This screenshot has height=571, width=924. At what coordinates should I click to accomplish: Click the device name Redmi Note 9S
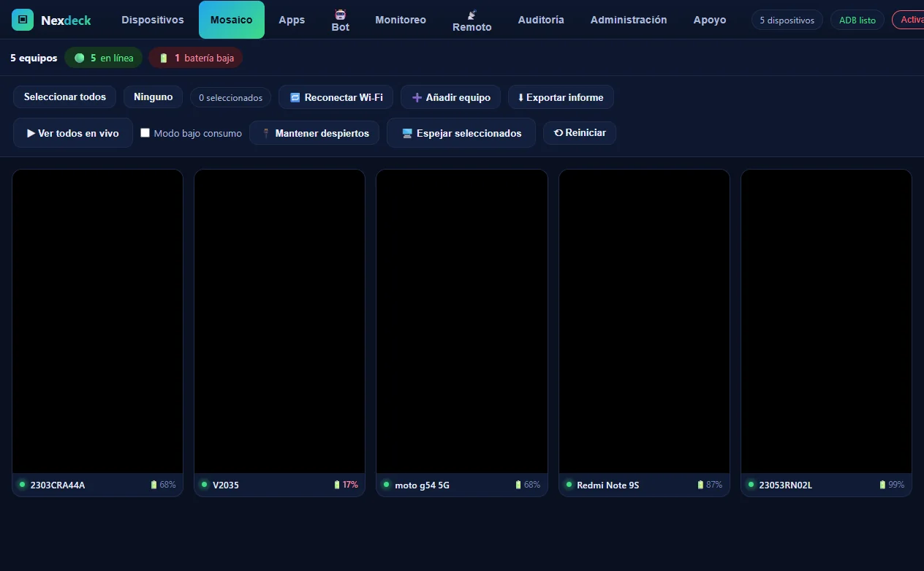608,485
